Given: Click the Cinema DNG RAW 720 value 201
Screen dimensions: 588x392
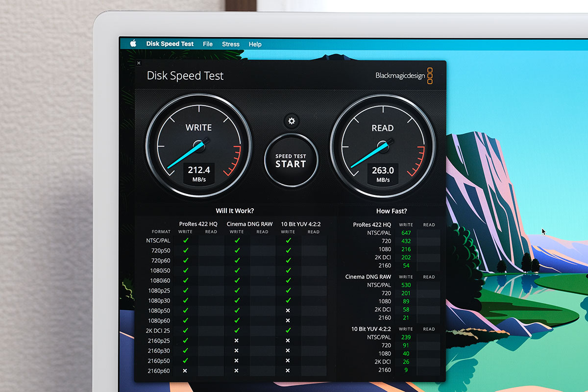Looking at the screenshot, I should [x=406, y=293].
